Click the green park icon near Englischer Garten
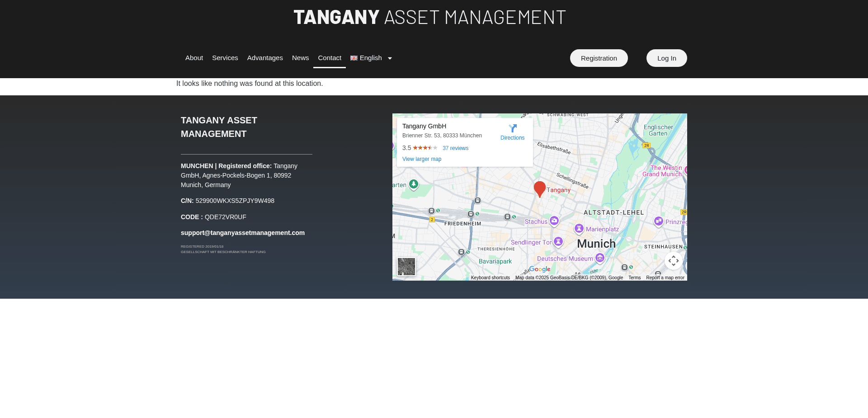 tap(413, 184)
